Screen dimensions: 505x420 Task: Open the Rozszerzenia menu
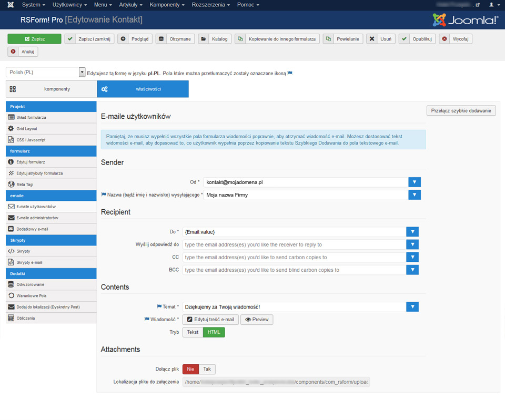click(x=210, y=5)
